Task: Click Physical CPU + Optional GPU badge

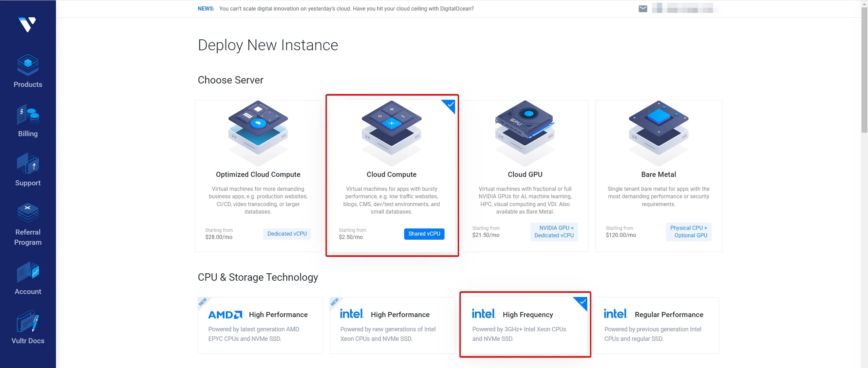Action: point(688,232)
